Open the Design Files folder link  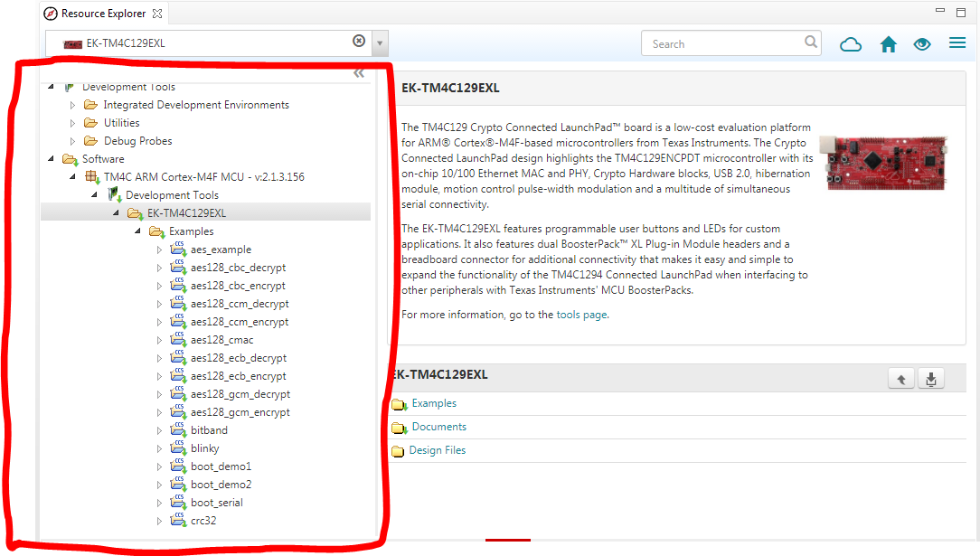coord(437,450)
